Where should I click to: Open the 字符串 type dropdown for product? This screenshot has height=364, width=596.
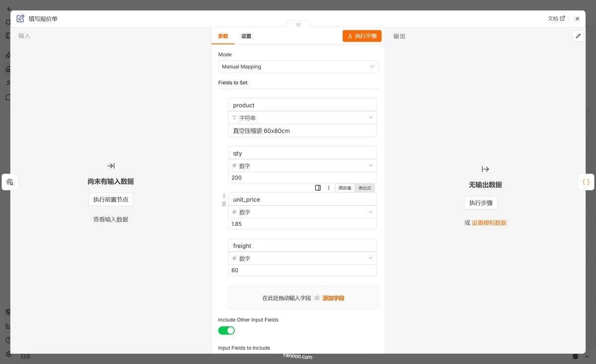pos(302,118)
